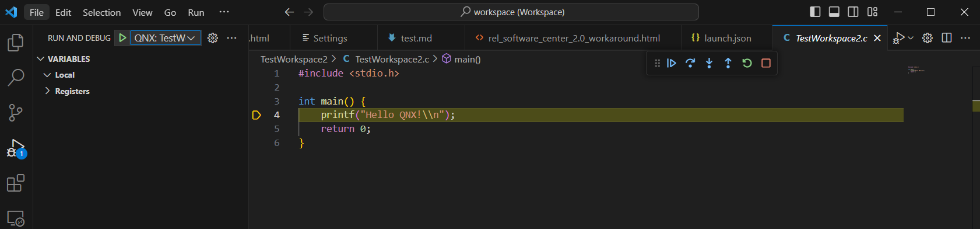
Task: Step over the current line
Action: pyautogui.click(x=690, y=63)
